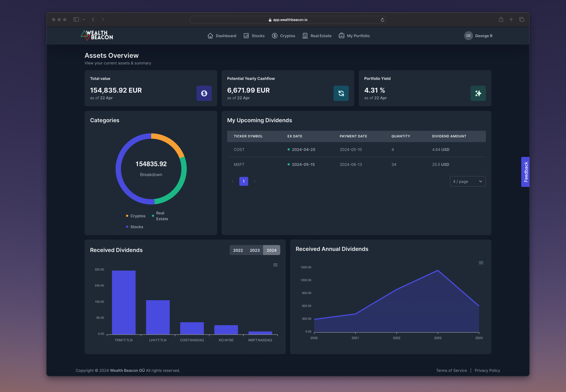Toggle the browser sidebar icon
Screen dimensions: 566x392
(x=76, y=20)
